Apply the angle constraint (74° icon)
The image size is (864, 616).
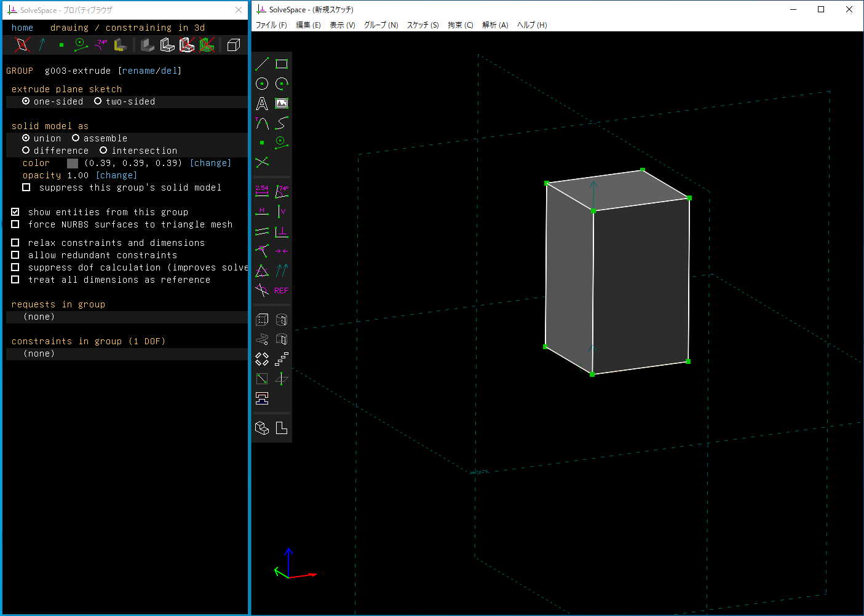(x=282, y=191)
